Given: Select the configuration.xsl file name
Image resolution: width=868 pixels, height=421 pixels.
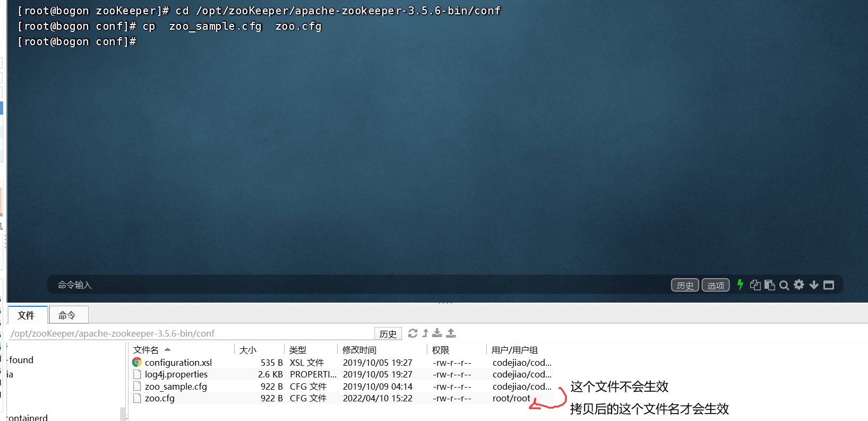Looking at the screenshot, I should (178, 363).
